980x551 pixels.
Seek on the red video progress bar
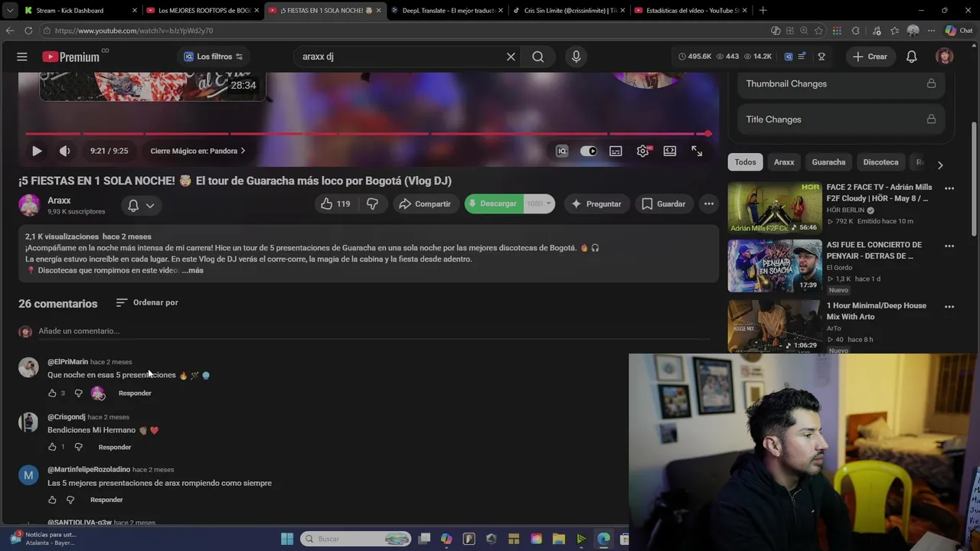367,134
